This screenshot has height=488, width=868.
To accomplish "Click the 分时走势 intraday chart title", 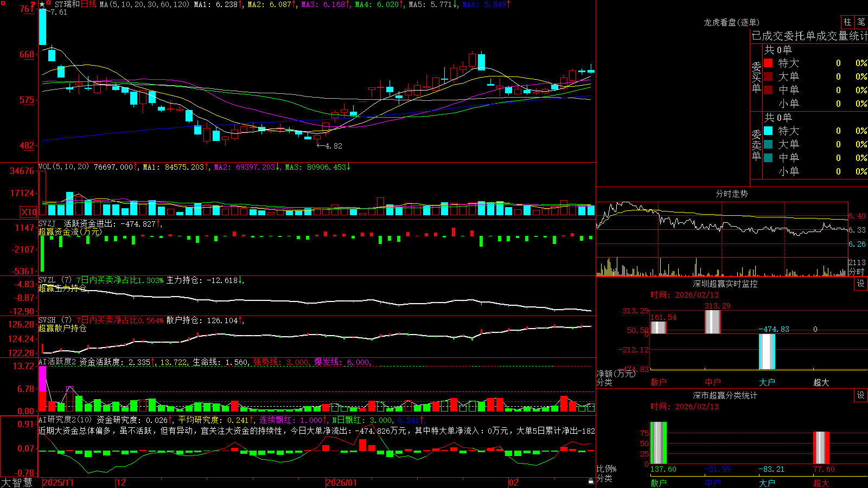I will tap(731, 194).
